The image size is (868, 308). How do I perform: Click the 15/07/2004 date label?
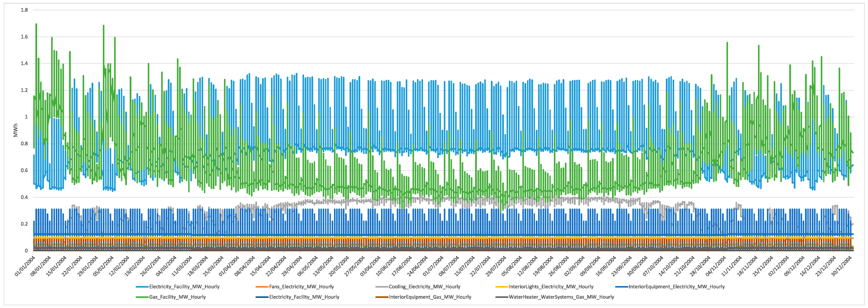tap(465, 266)
